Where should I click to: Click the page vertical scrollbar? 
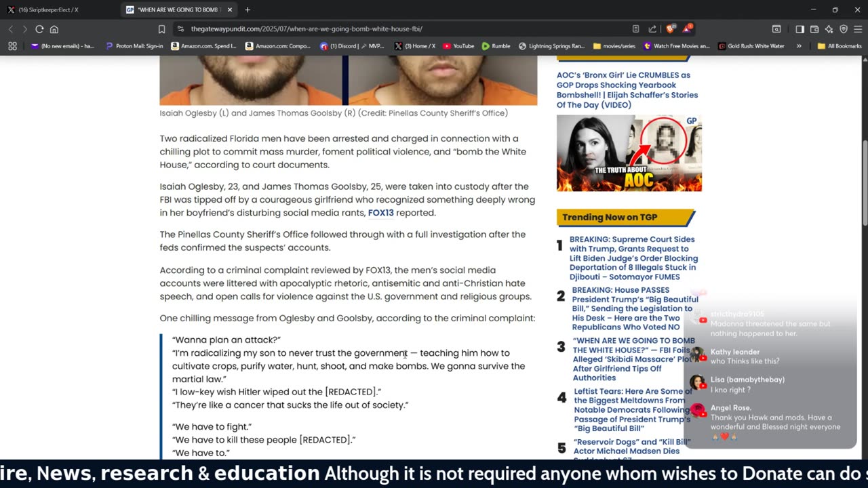[x=865, y=183]
